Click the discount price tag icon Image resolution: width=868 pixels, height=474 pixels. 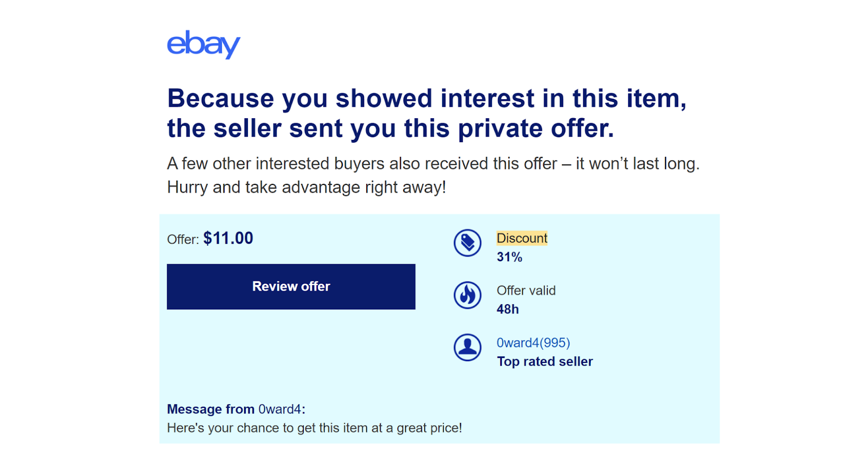coord(468,243)
